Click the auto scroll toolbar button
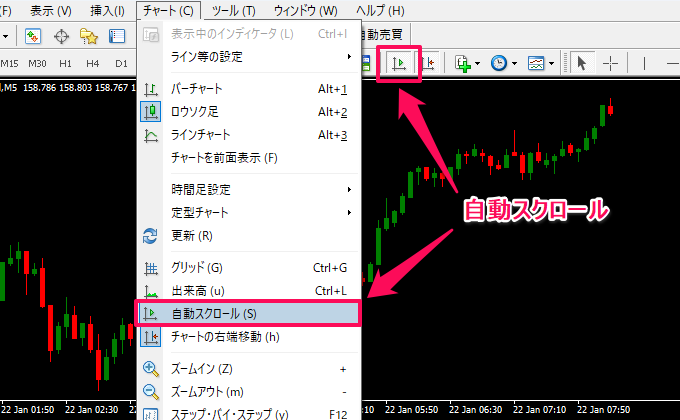The height and width of the screenshot is (420, 680). [399, 63]
